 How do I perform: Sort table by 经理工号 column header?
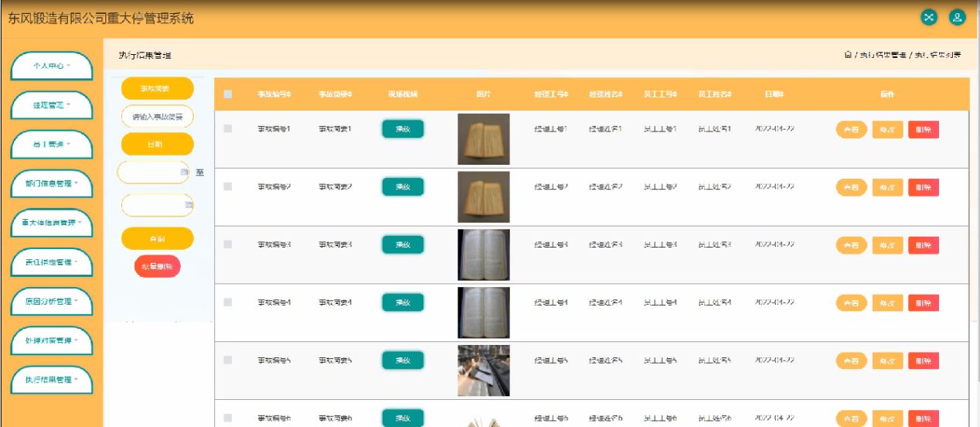point(551,94)
